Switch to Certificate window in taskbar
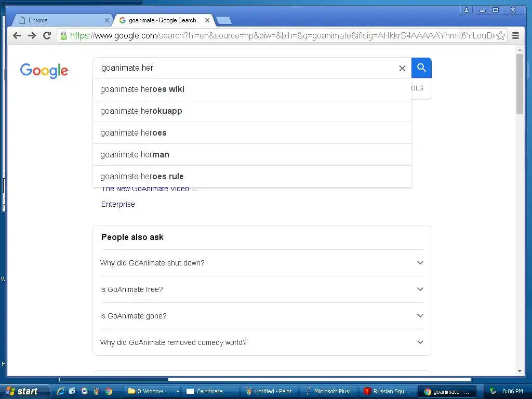 click(210, 391)
